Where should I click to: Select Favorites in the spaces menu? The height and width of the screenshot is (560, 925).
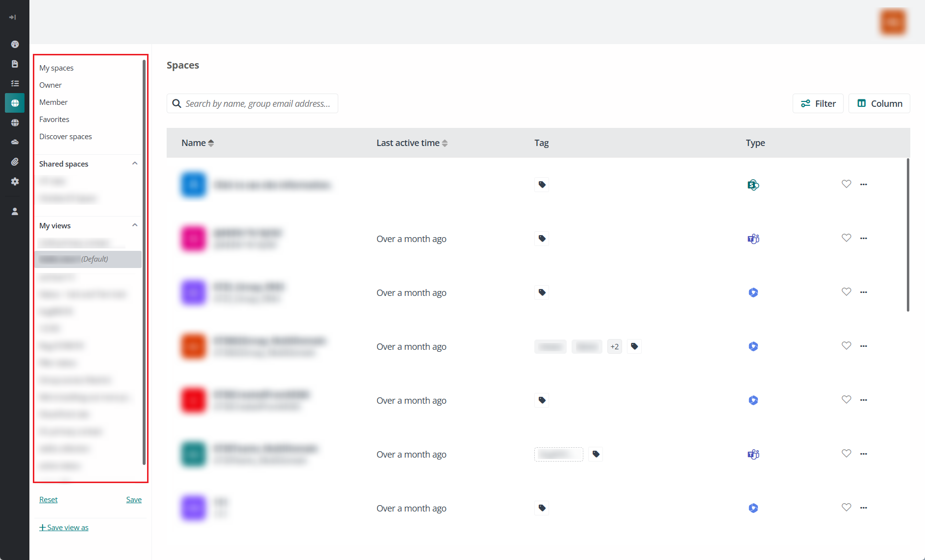(54, 120)
